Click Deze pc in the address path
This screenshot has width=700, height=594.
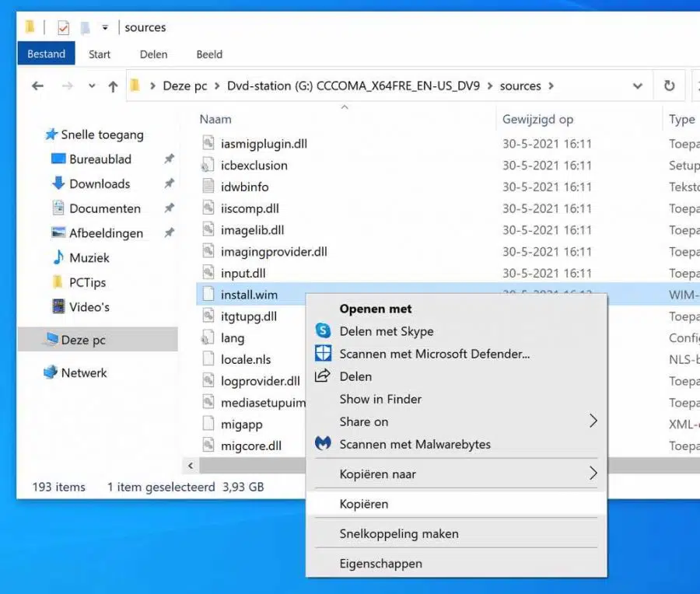tap(185, 86)
